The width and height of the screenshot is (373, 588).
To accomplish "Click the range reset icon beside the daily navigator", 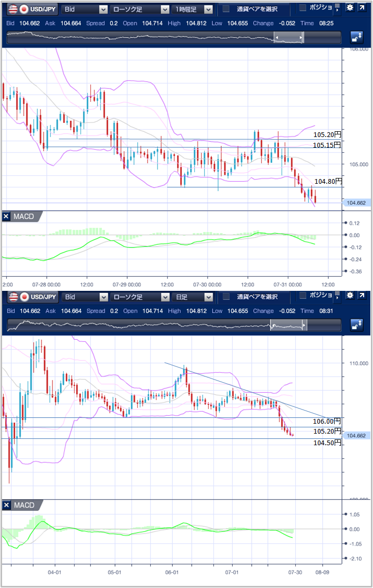I will [357, 325].
